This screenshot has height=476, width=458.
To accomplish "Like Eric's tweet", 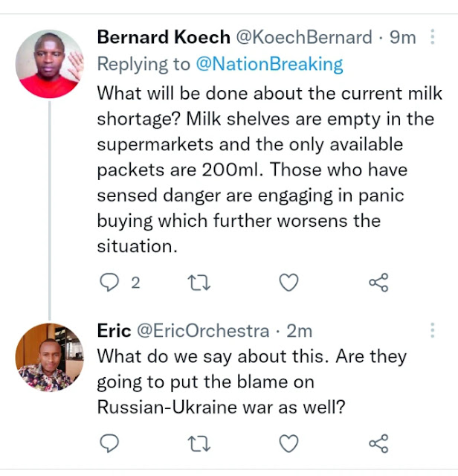I will tap(288, 444).
